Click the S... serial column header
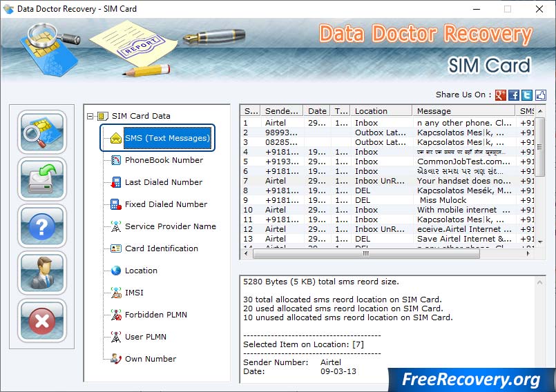The height and width of the screenshot is (392, 556). (x=250, y=111)
